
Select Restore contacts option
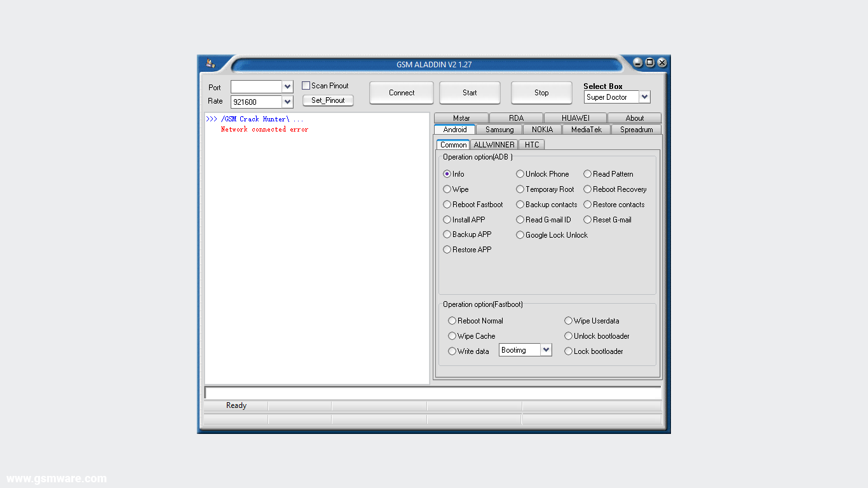point(587,204)
